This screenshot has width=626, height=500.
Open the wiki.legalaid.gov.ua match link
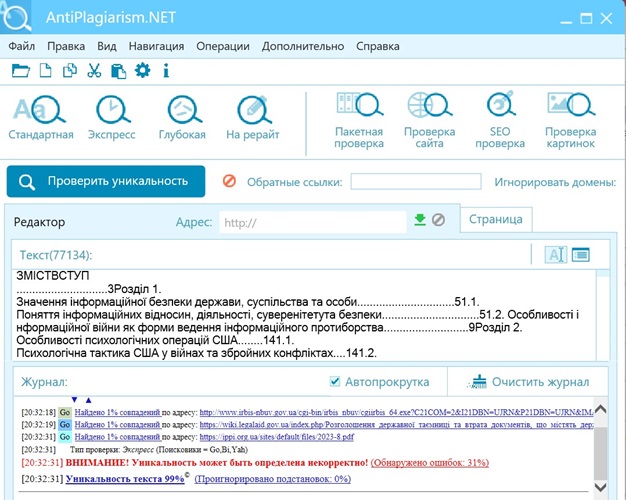pos(396,425)
